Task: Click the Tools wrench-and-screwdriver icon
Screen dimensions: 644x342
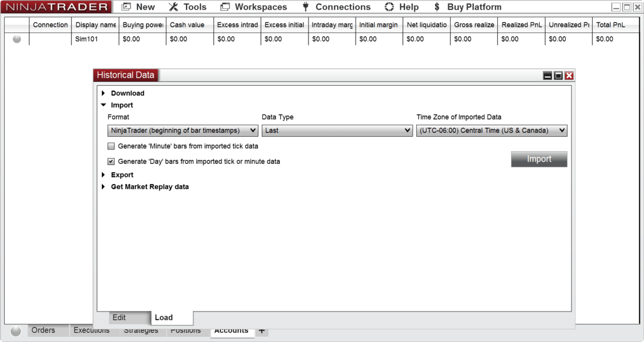Action: point(173,7)
